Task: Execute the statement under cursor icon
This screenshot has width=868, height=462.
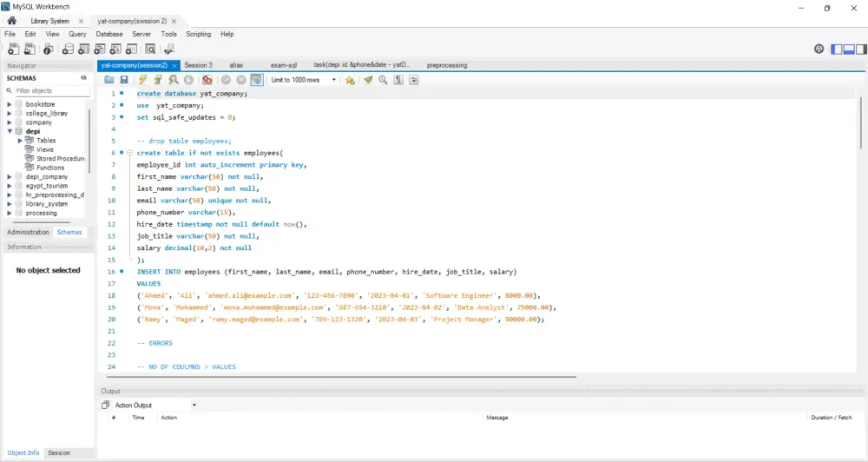Action: click(x=158, y=80)
